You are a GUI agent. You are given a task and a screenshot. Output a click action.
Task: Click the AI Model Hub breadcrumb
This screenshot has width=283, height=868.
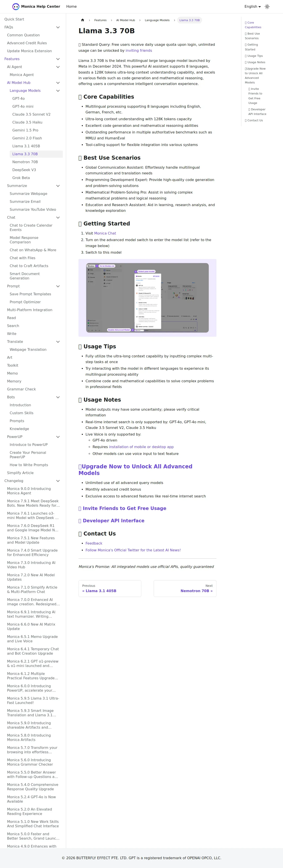(125, 20)
